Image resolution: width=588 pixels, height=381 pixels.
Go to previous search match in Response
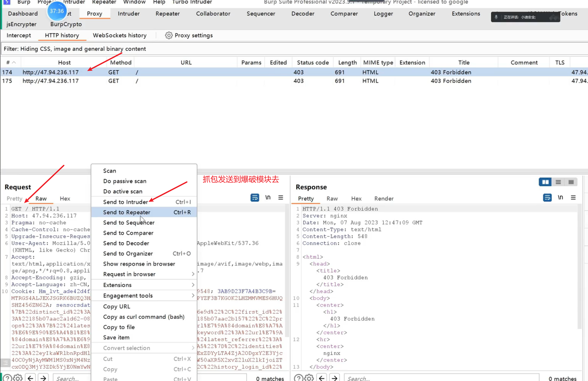(322, 378)
